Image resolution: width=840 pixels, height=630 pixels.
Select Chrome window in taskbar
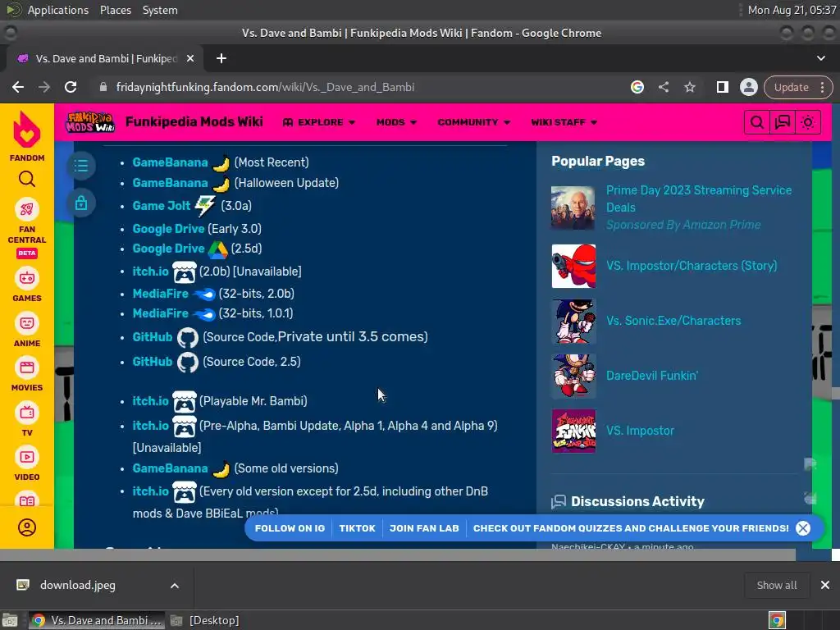tap(97, 620)
